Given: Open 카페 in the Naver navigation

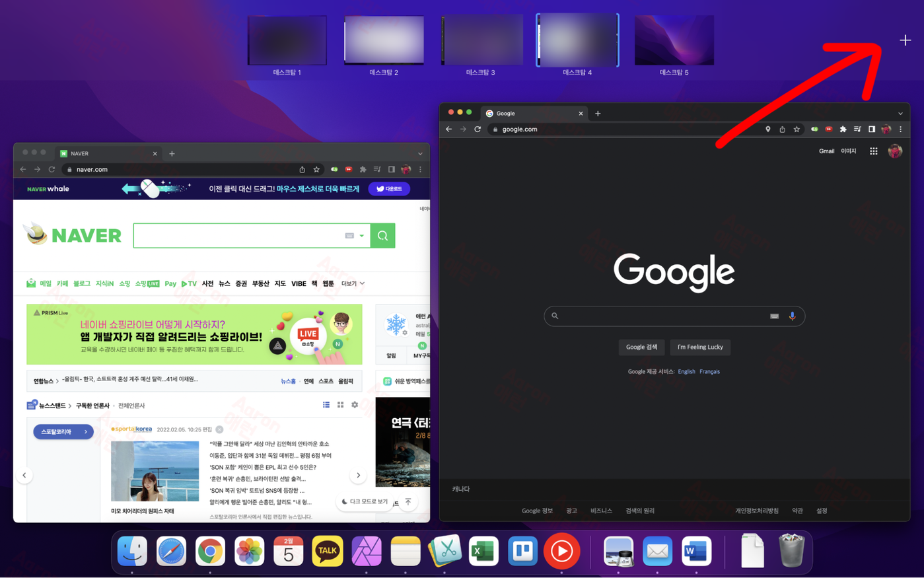Looking at the screenshot, I should tap(62, 283).
